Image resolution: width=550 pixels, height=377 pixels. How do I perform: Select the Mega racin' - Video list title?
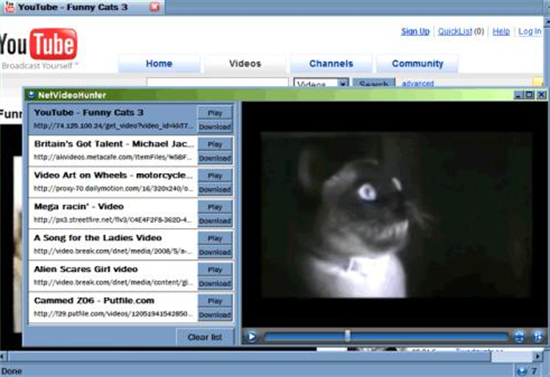pyautogui.click(x=79, y=206)
